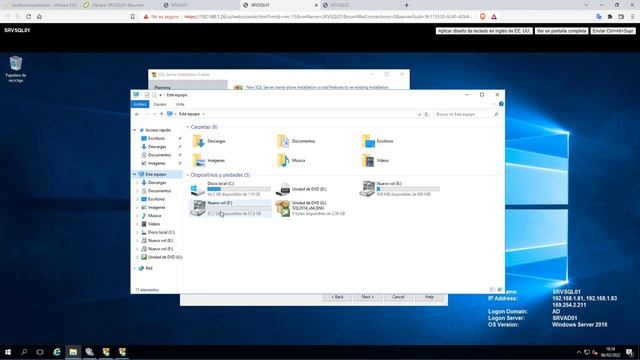Screen dimensions: 640x360
Task: Open the address bar history dropdown arrow
Action: (419, 114)
